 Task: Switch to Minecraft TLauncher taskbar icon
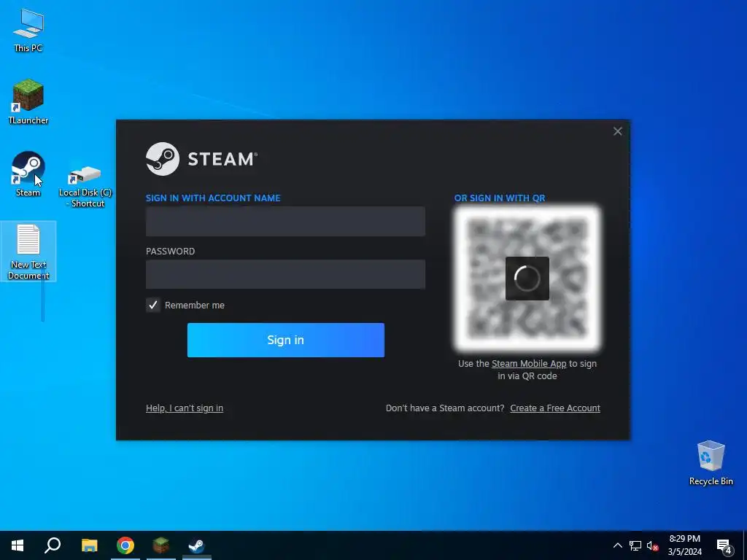click(161, 545)
